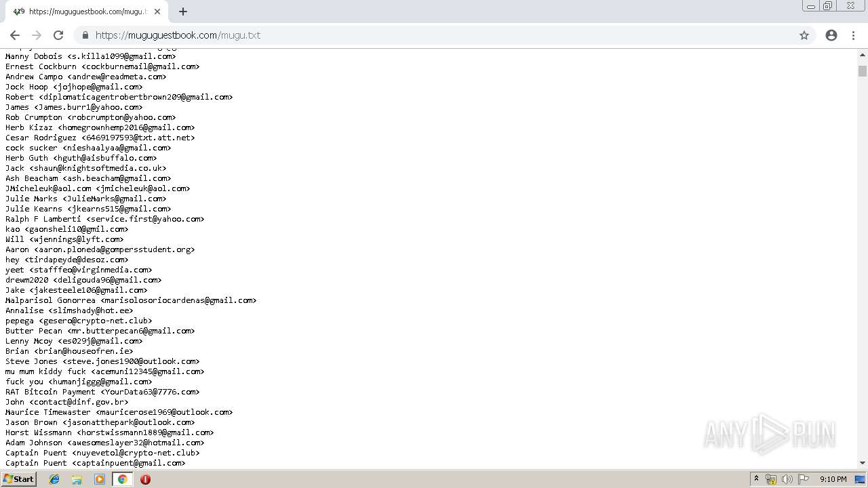Screen dimensions: 868x488
Task: Click the 9:10 PM clock
Action: tap(833, 479)
